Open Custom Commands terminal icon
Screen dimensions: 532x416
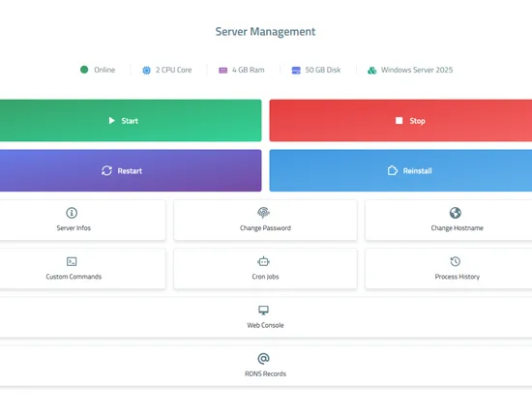point(72,261)
